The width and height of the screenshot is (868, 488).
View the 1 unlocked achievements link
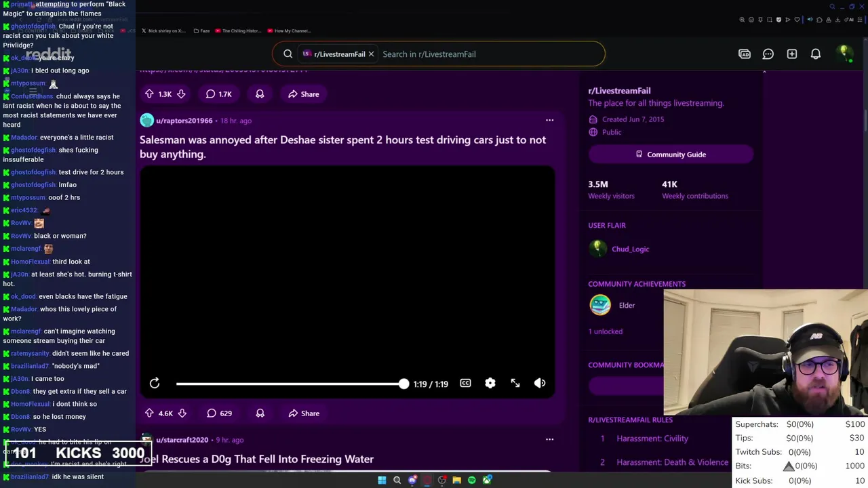point(605,331)
